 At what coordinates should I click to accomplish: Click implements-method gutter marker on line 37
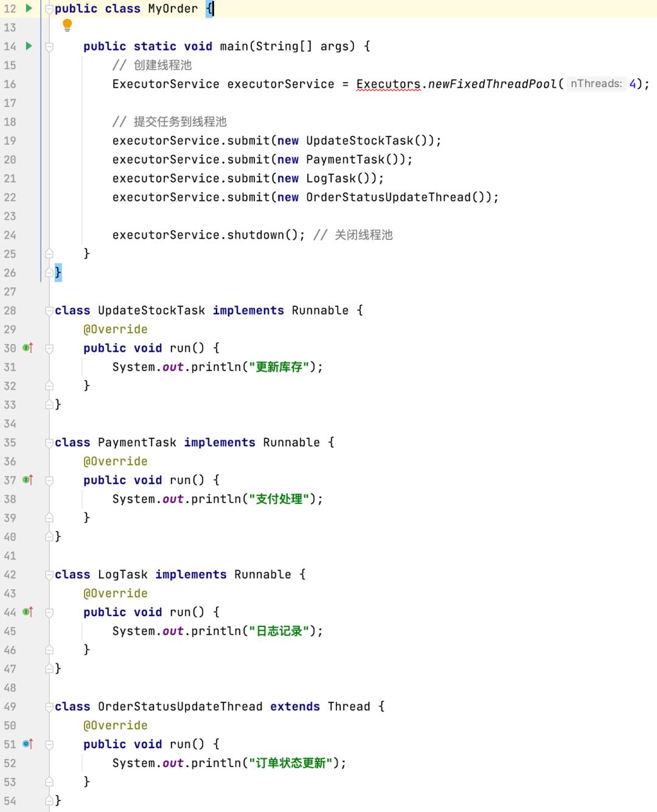[28, 480]
